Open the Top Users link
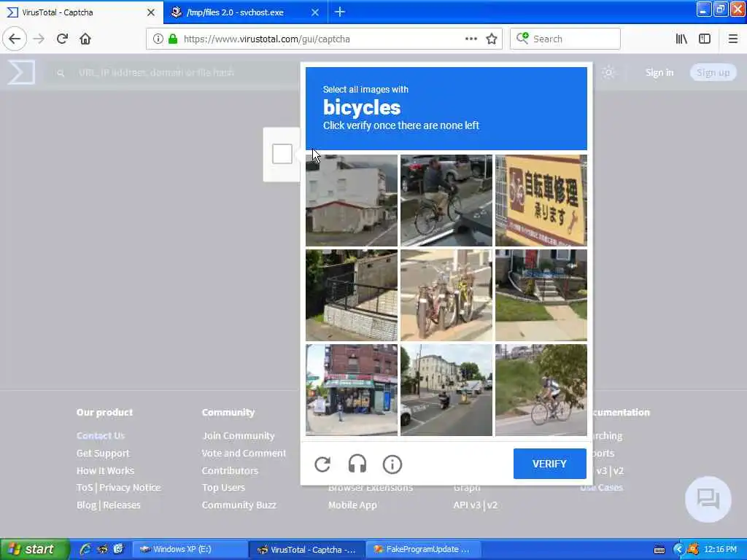 coord(223,488)
